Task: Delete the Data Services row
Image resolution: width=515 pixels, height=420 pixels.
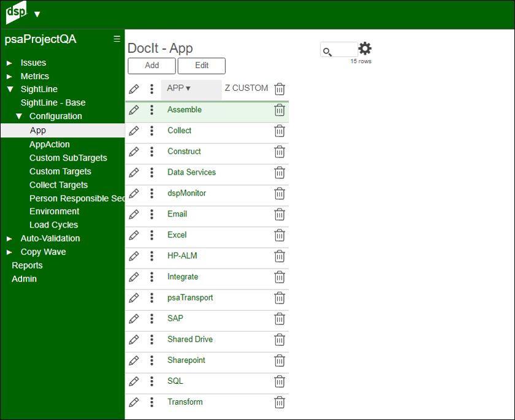Action: click(280, 173)
